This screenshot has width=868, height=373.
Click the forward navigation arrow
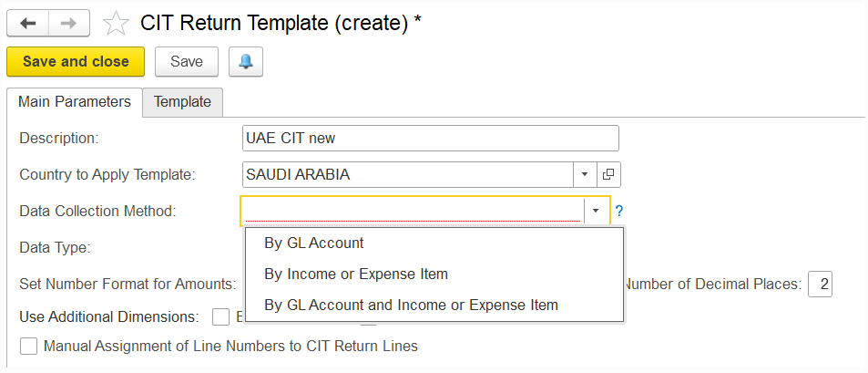pyautogui.click(x=69, y=24)
